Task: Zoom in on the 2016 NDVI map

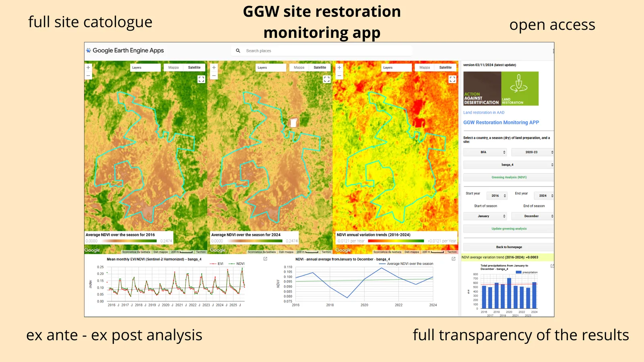Action: pyautogui.click(x=88, y=68)
